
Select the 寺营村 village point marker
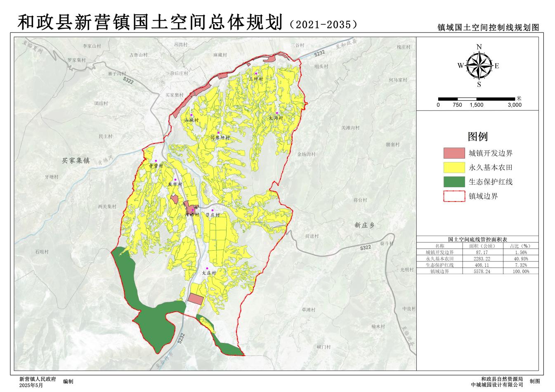click(x=156, y=161)
